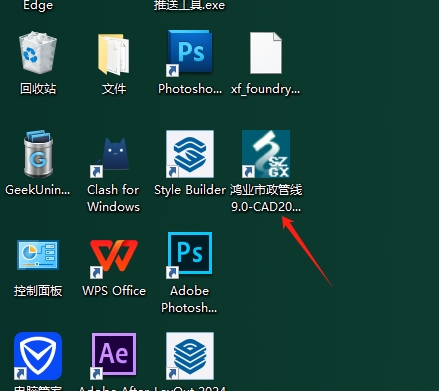Image resolution: width=439 pixels, height=391 pixels.
Task: Select the Clash for Windows label text
Action: [113, 198]
